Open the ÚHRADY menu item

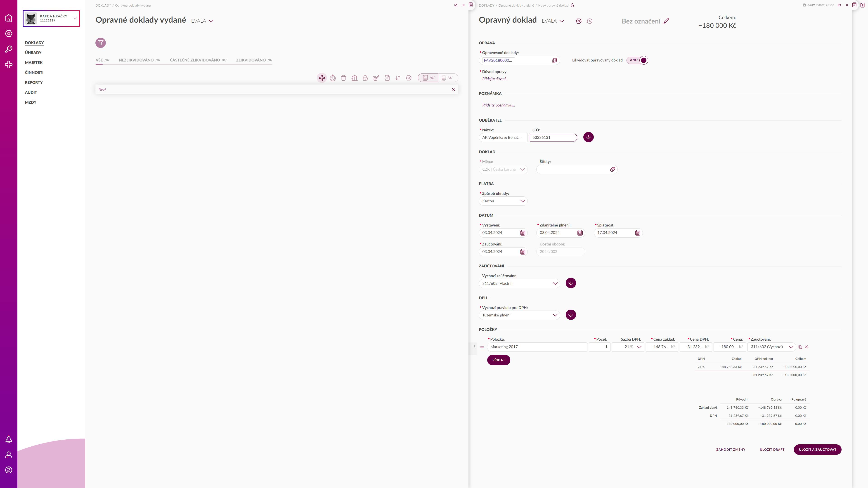coord(33,52)
